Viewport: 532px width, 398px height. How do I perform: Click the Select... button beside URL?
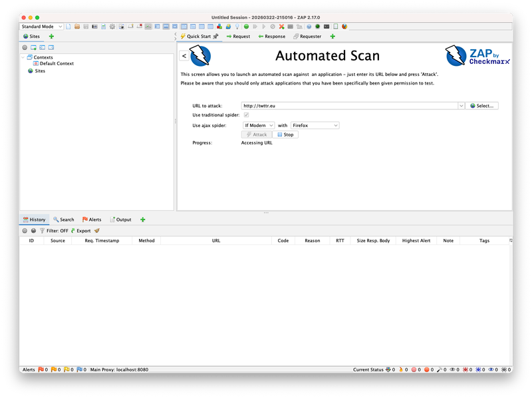tap(482, 106)
